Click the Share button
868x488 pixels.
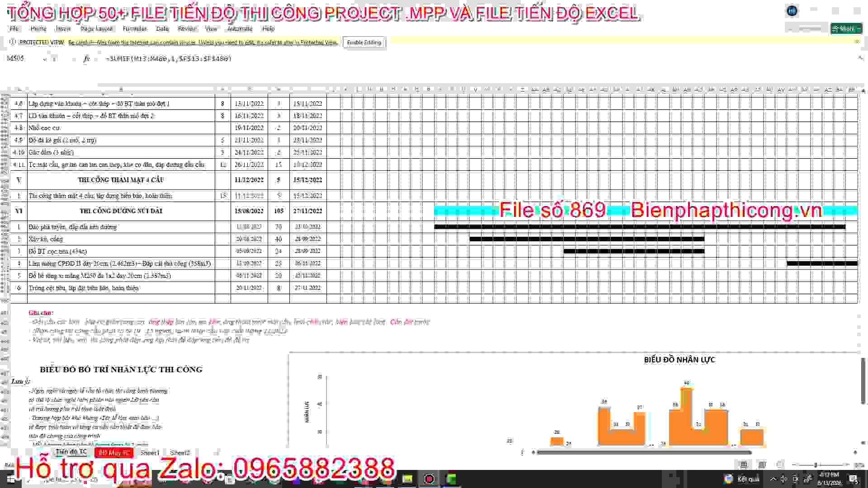846,28
